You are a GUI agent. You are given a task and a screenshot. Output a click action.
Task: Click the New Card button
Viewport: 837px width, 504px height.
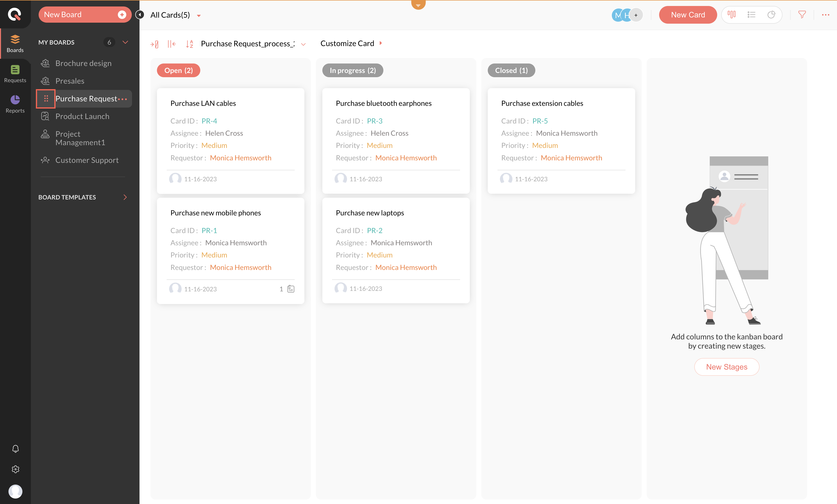[x=688, y=15]
